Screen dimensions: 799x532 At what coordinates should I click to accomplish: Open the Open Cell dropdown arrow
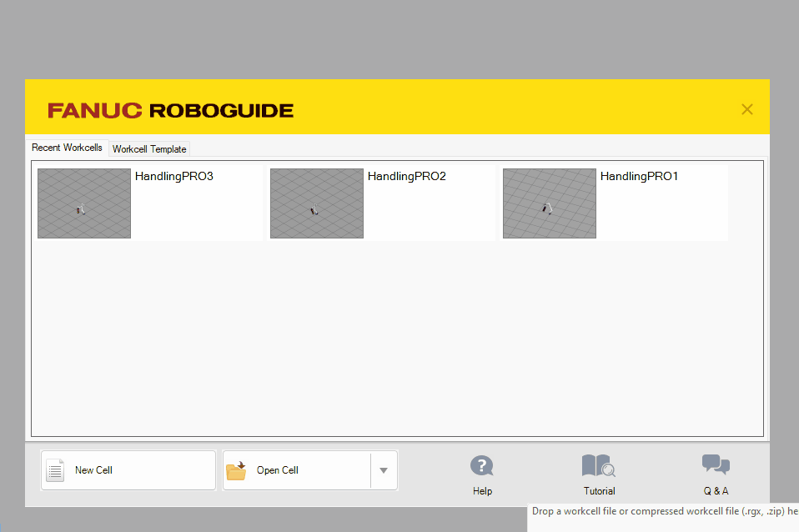click(x=384, y=469)
